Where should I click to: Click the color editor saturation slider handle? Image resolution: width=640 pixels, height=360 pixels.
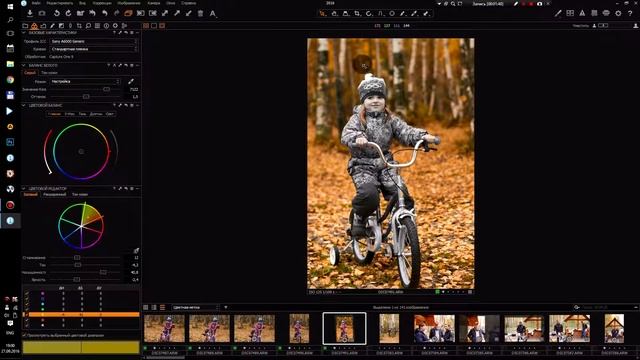103,272
